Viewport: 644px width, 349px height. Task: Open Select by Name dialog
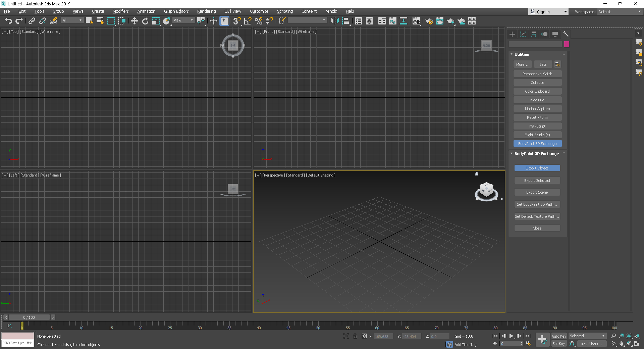[x=100, y=21]
